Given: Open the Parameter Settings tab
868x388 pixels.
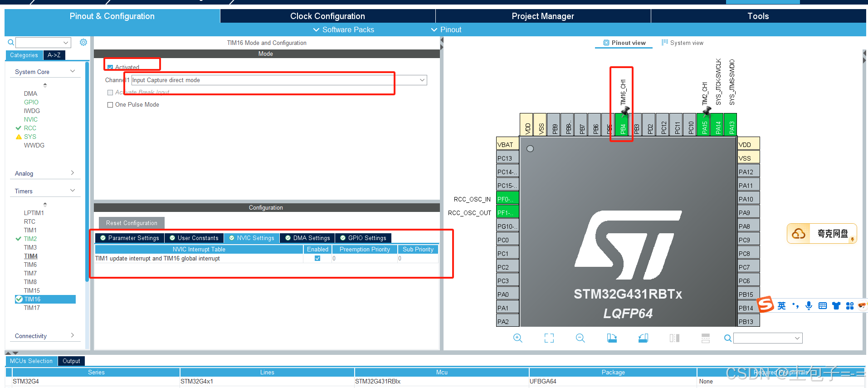Looking at the screenshot, I should point(129,238).
